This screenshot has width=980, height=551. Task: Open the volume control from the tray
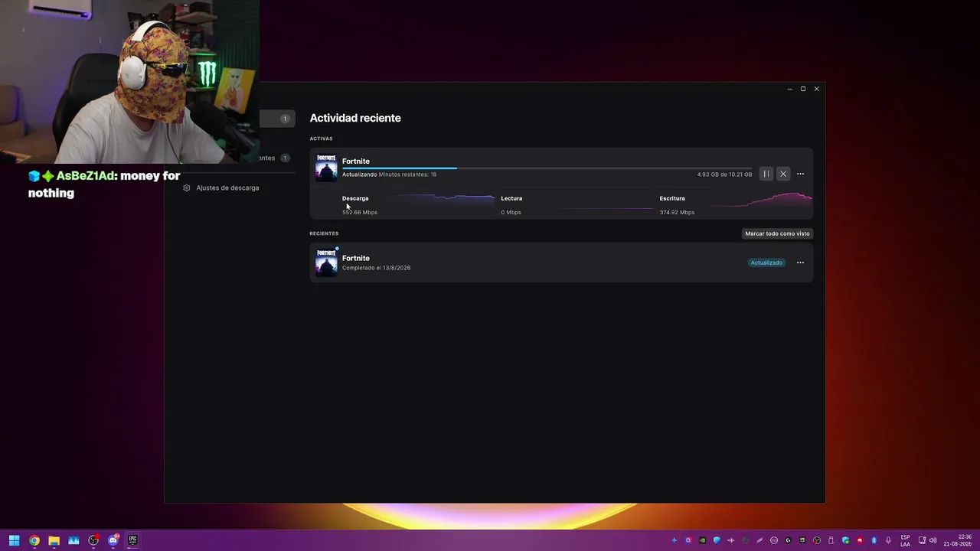point(933,540)
